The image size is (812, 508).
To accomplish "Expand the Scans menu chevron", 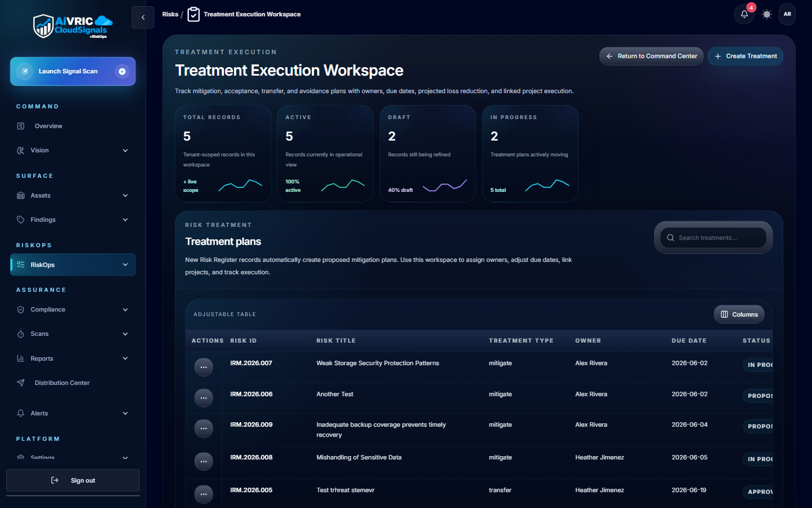I will coord(125,334).
